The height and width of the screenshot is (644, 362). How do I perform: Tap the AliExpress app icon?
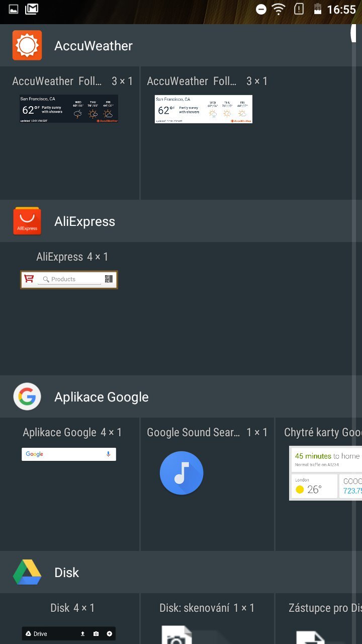[x=27, y=221]
